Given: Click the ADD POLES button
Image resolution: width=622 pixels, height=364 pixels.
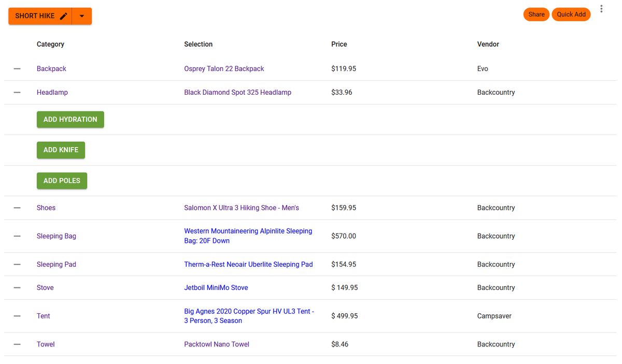Looking at the screenshot, I should pos(62,180).
